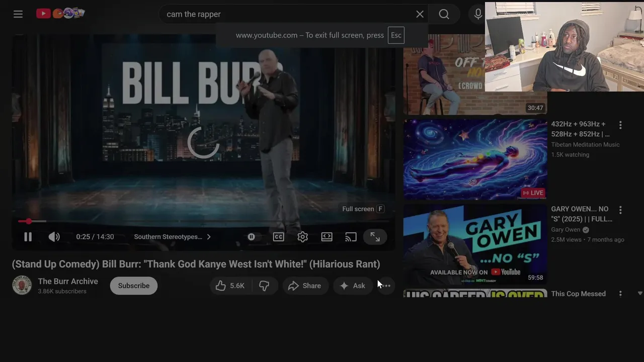Open the "This Cop Messed" video title

578,294
